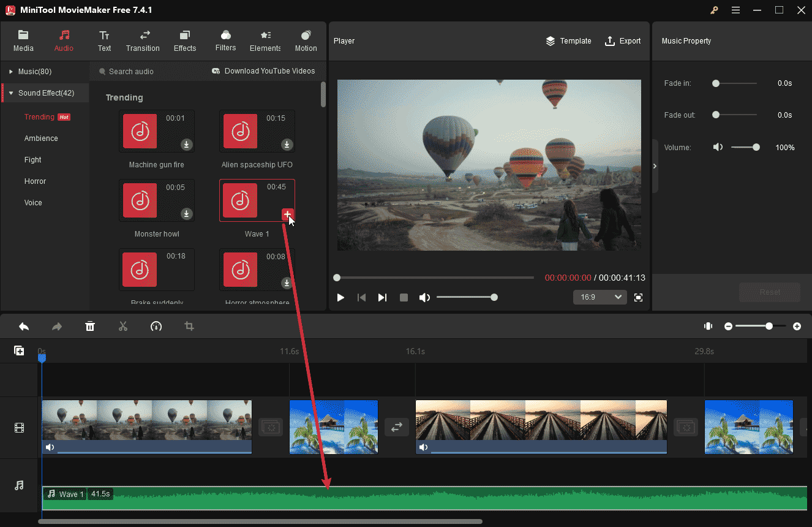
Task: Click the timeline horizontal scrollbar
Action: (260, 521)
